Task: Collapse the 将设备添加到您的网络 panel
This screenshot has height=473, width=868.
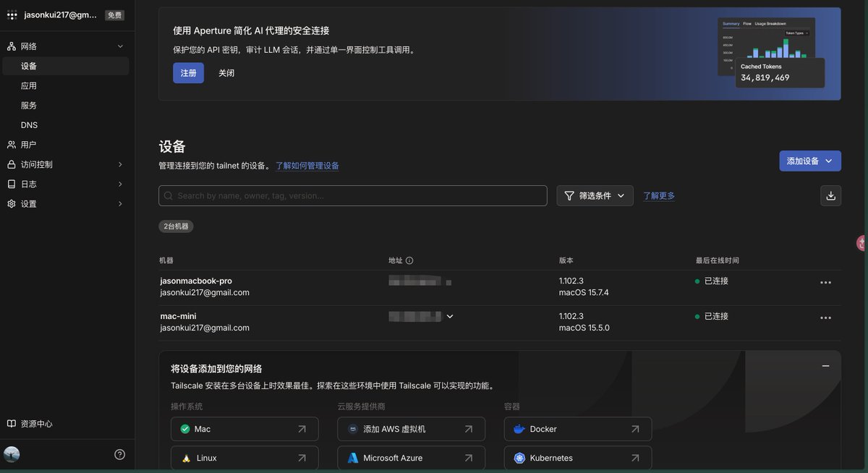Action: [825, 366]
